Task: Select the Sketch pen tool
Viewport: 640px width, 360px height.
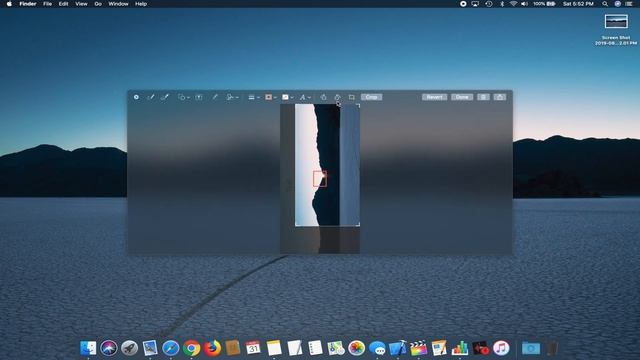Action: pos(151,97)
